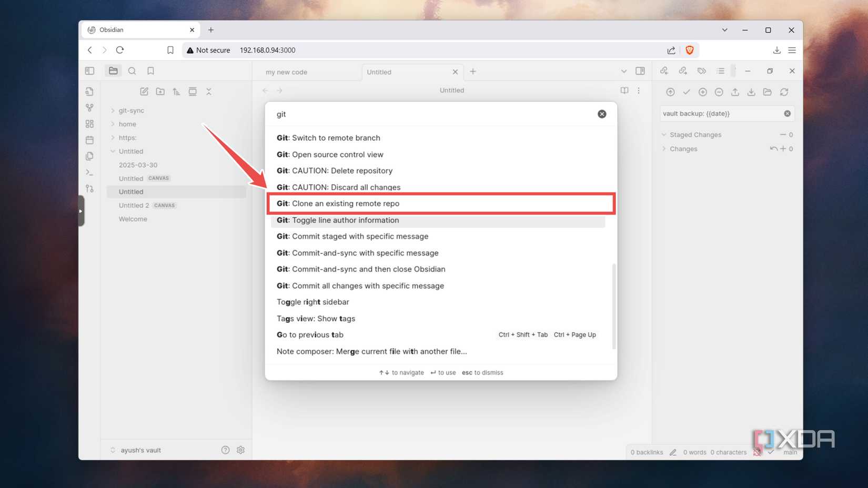This screenshot has width=868, height=488.
Task: Collapse the Staged Changes section
Action: 695,135
